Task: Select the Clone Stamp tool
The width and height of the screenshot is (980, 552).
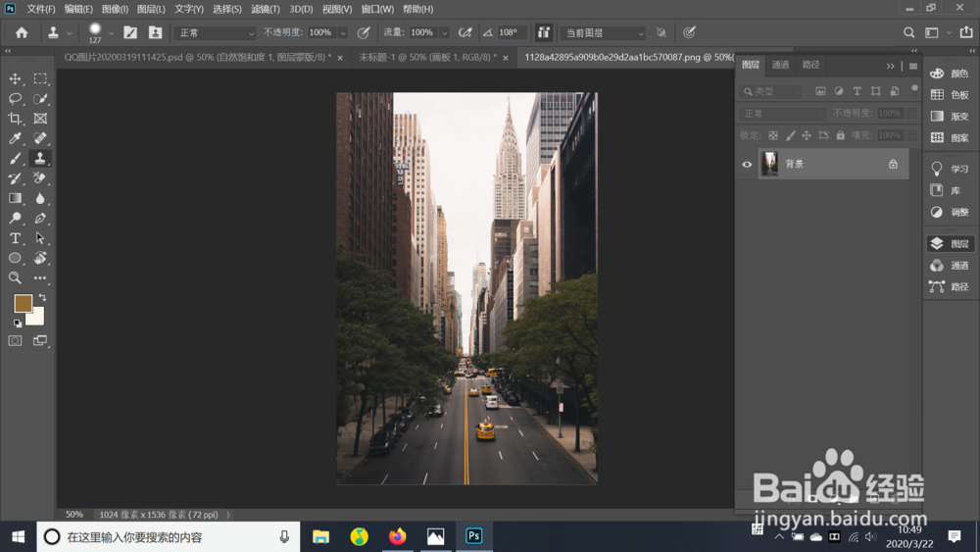Action: coord(40,158)
